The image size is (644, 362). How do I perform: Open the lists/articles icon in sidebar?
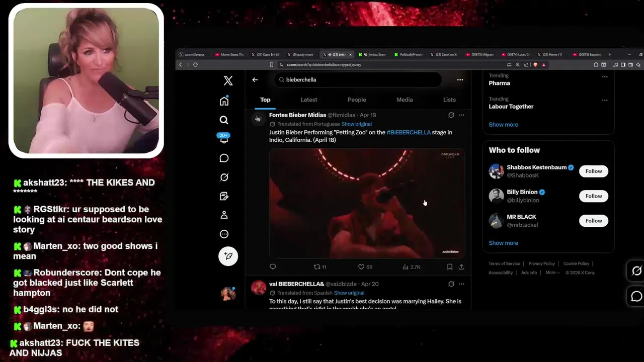224,196
